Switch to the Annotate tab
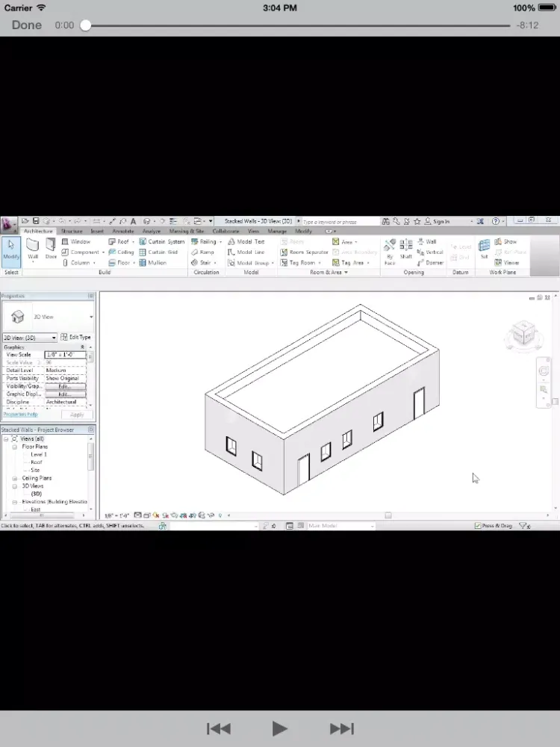This screenshot has height=747, width=560. (123, 231)
